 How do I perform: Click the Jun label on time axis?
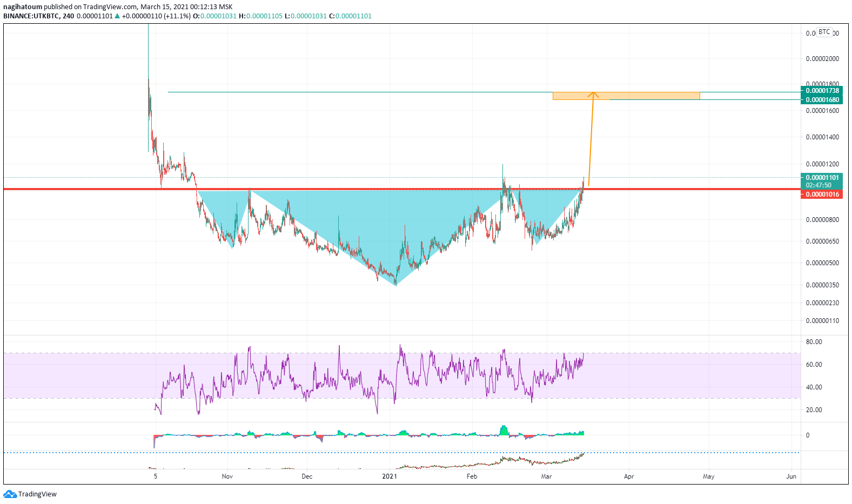click(791, 476)
